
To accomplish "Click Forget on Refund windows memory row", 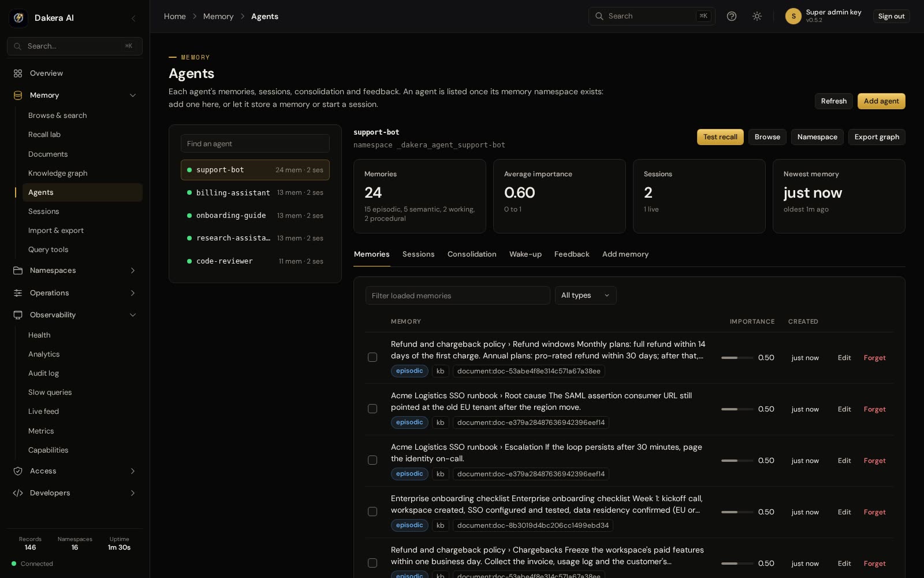I will coord(874,358).
